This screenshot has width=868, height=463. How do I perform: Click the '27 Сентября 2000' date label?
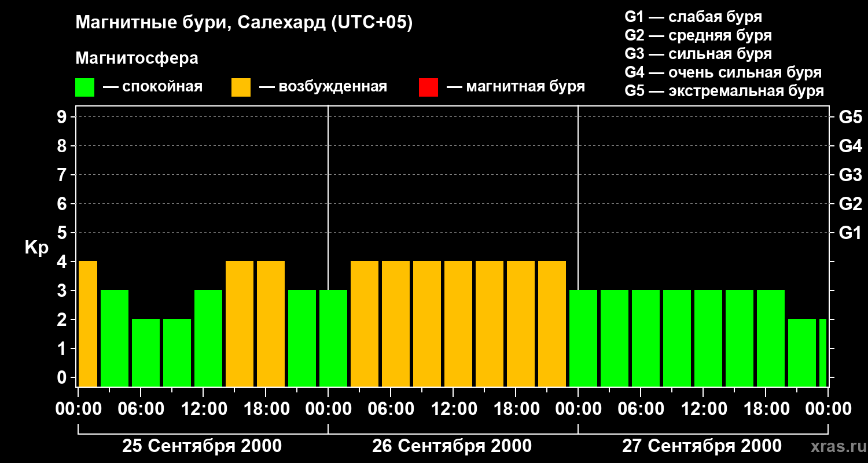(702, 446)
